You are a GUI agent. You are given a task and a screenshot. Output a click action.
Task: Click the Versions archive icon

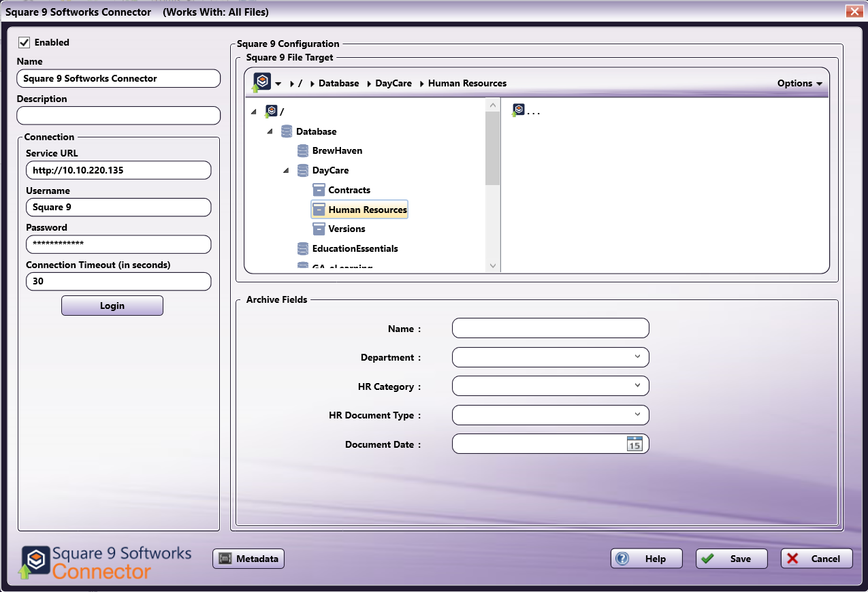319,229
